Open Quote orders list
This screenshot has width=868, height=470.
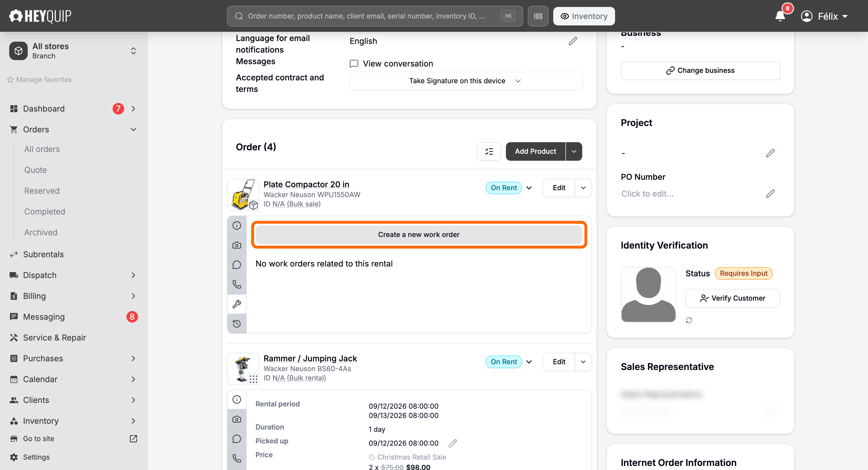point(36,170)
